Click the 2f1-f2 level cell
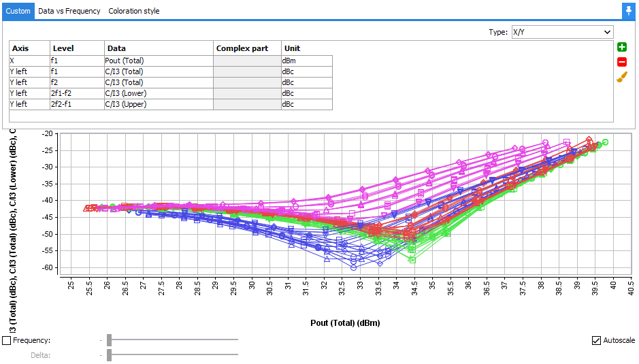Image resolution: width=639 pixels, height=364 pixels. point(77,93)
